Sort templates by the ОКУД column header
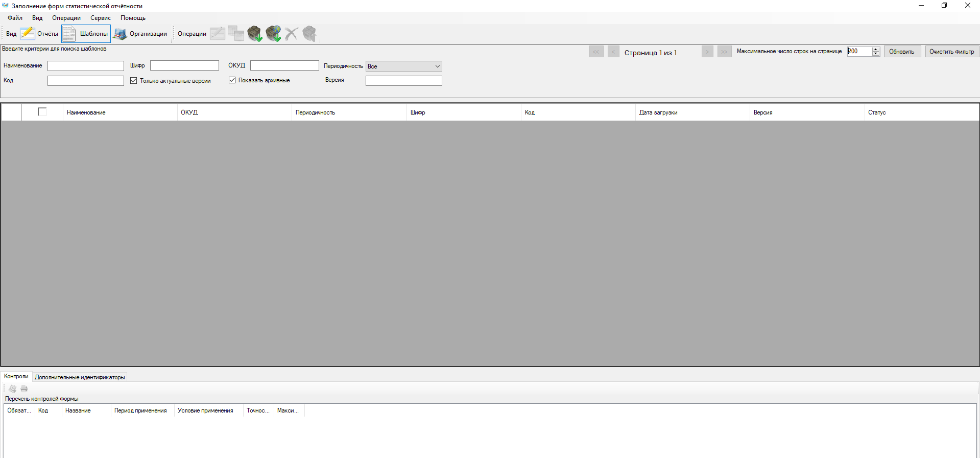The image size is (980, 458). [234, 112]
